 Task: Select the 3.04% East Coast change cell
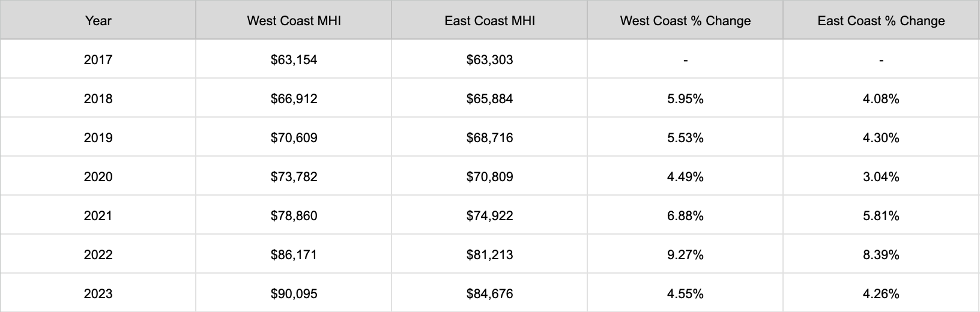(881, 176)
